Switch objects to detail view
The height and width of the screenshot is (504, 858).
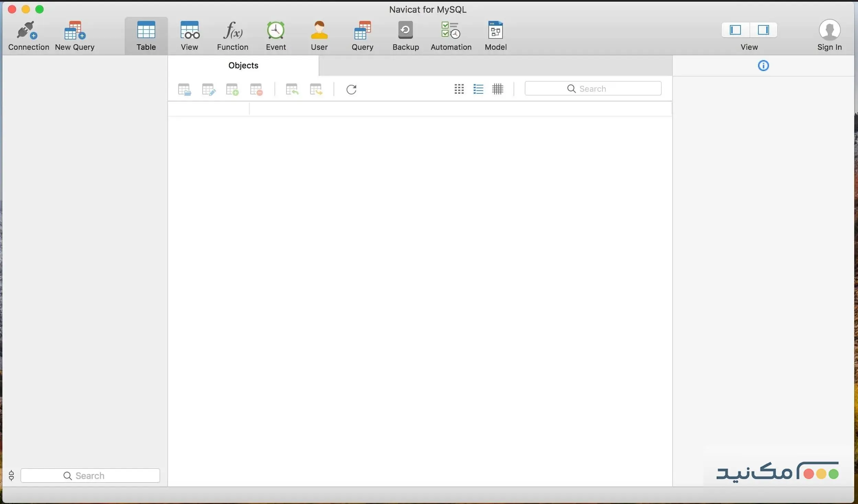click(497, 89)
